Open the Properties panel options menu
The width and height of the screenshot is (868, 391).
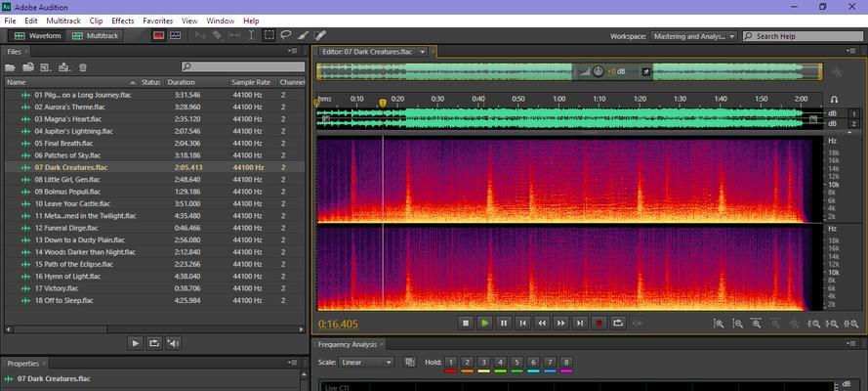[293, 364]
